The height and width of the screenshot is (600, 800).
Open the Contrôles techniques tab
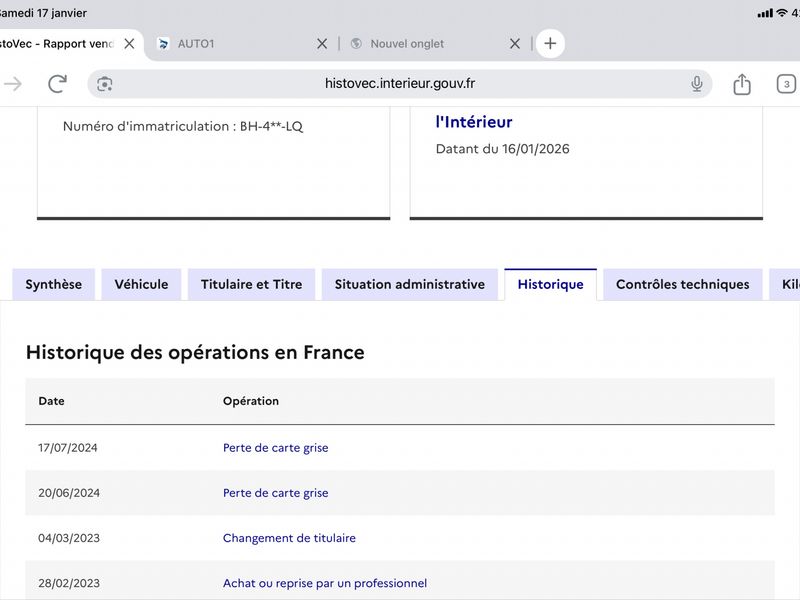683,284
